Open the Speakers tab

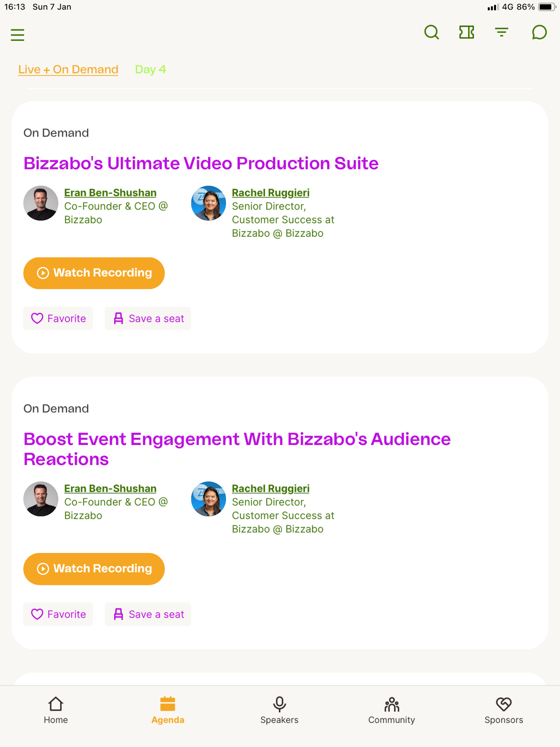click(x=279, y=711)
